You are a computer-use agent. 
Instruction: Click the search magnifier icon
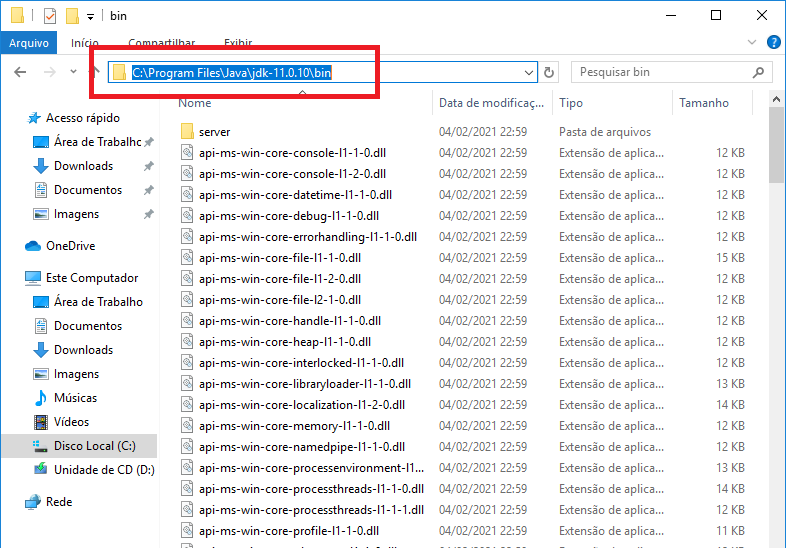758,73
